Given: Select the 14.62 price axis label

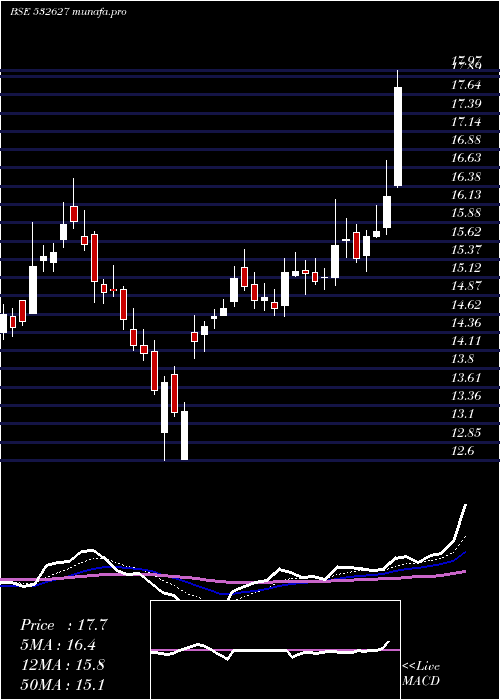Looking at the screenshot, I should [466, 304].
